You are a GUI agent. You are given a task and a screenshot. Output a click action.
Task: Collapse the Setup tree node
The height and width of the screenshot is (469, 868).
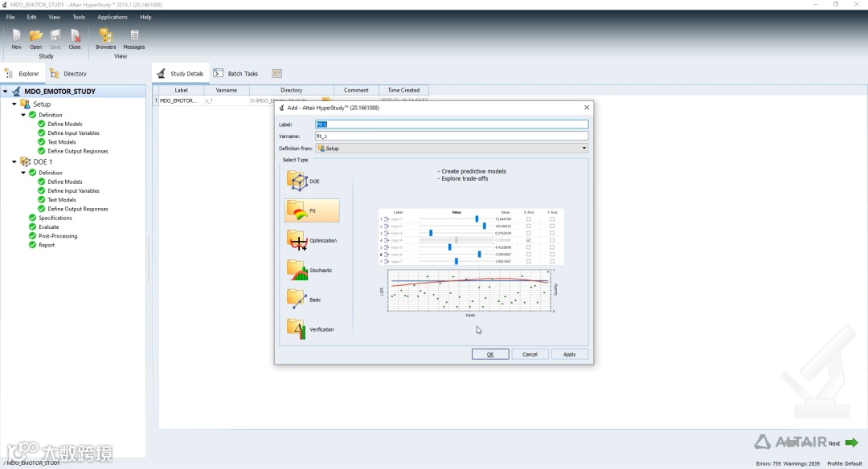(x=14, y=104)
